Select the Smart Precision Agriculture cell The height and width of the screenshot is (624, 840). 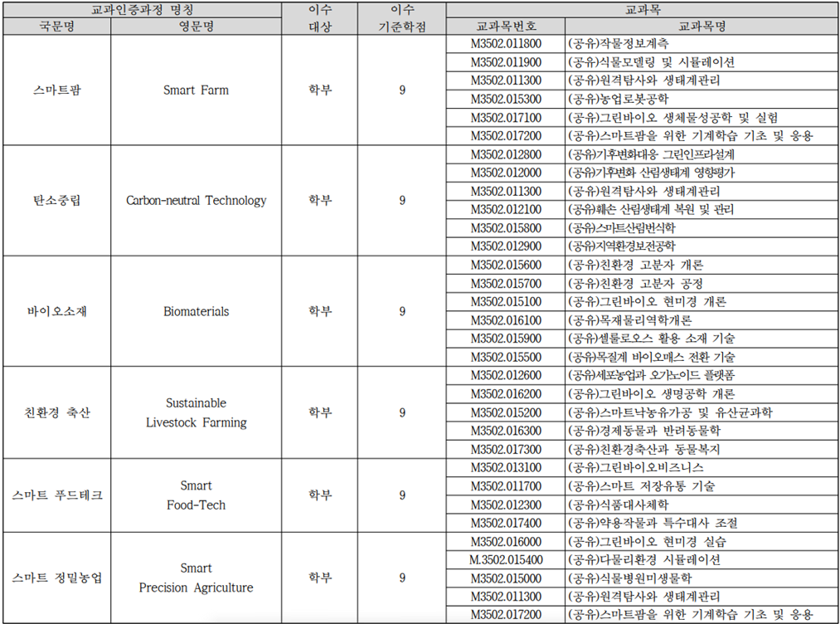tap(196, 578)
